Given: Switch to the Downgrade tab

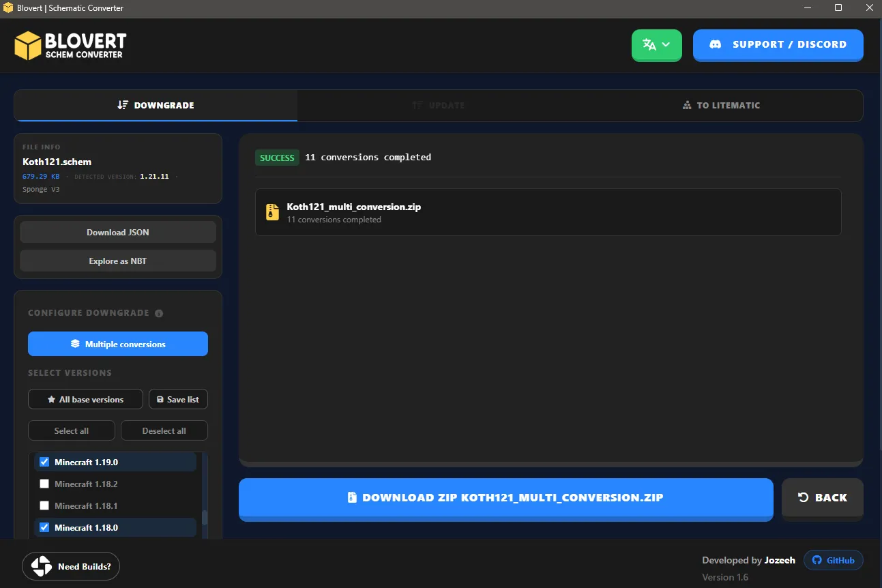Looking at the screenshot, I should 156,105.
